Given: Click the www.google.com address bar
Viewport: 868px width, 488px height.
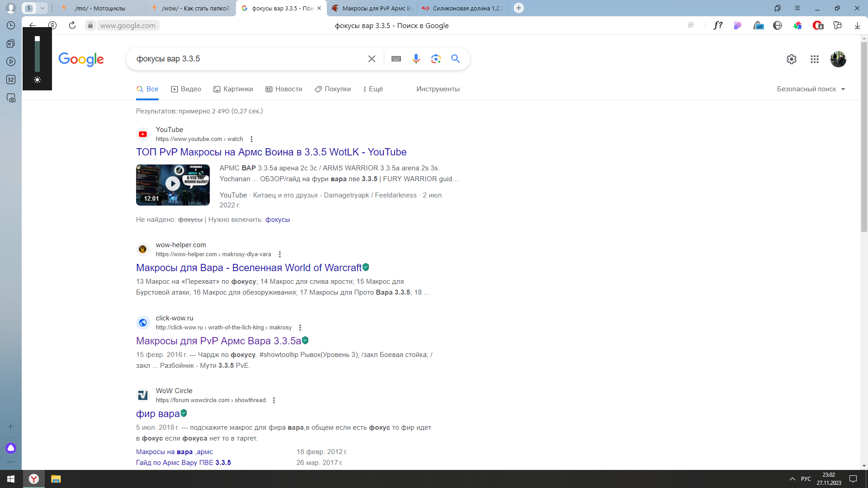Looking at the screenshot, I should (x=127, y=26).
